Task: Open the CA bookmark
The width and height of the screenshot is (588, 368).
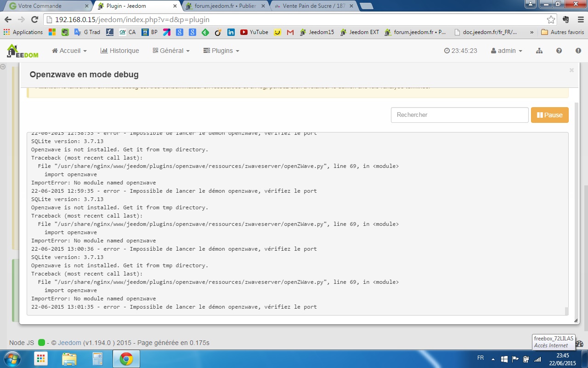Action: [x=128, y=32]
